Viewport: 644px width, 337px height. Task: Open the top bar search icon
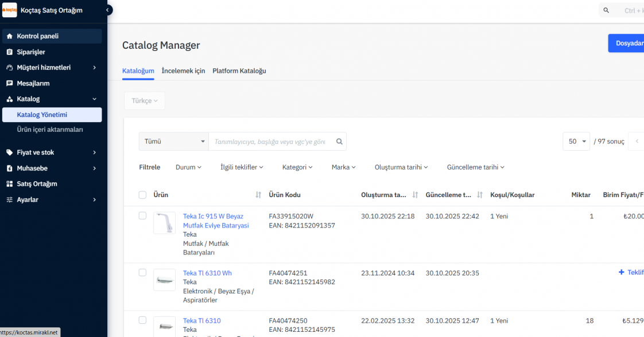[x=607, y=10]
